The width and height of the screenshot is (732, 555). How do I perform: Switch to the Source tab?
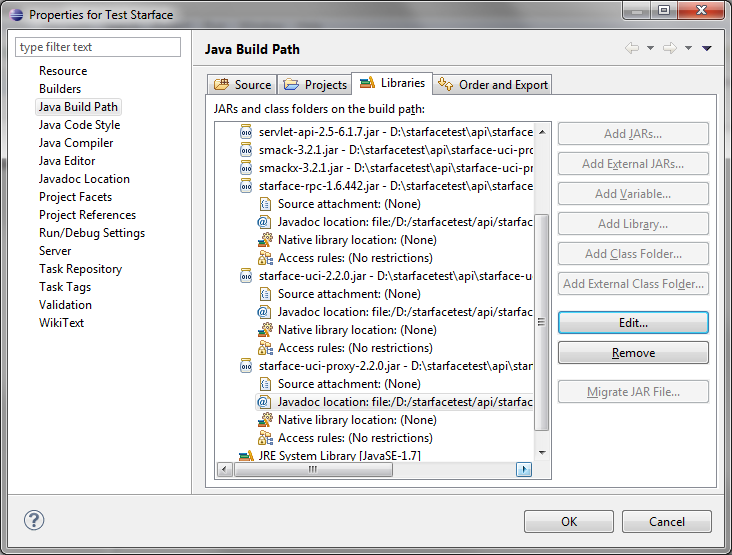pos(243,85)
